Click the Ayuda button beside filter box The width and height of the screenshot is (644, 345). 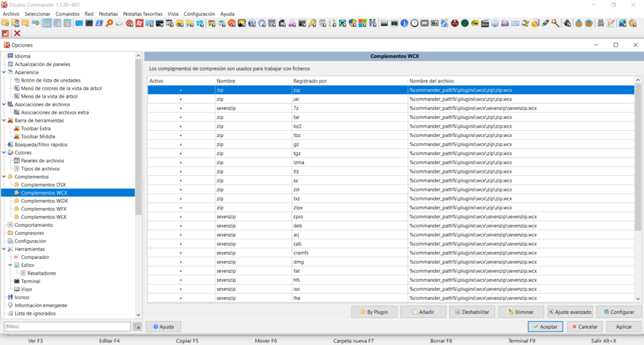[x=164, y=327]
